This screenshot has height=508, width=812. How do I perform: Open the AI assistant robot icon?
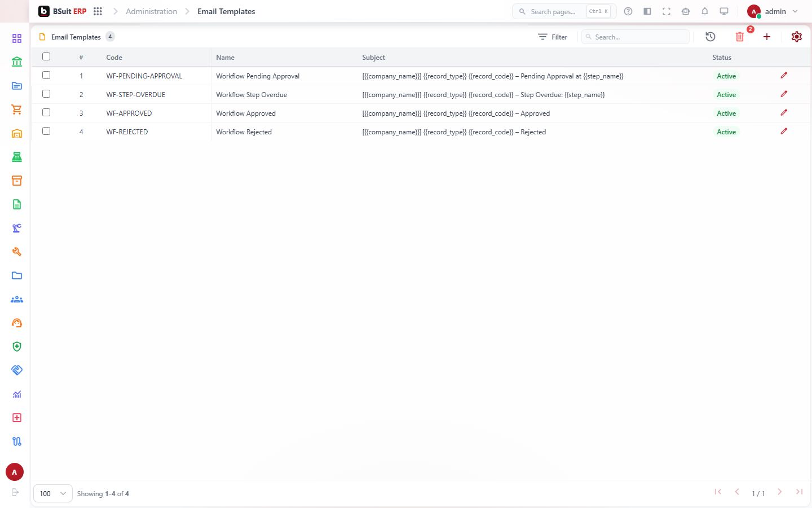tap(686, 11)
